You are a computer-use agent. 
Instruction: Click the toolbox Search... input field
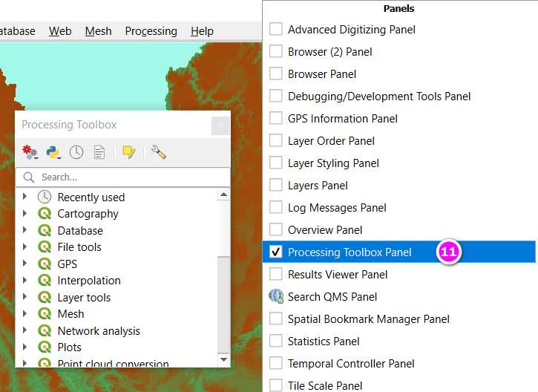pos(123,177)
